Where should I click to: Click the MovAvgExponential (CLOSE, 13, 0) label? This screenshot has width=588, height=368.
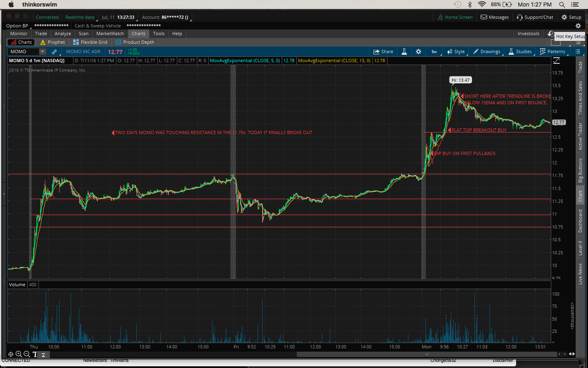(334, 61)
